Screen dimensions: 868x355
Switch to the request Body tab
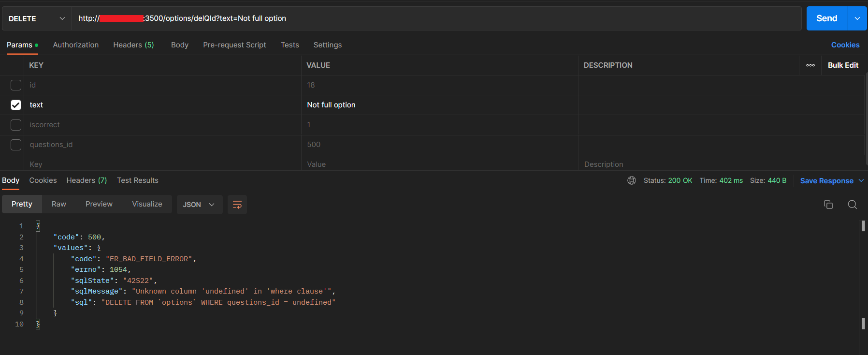click(x=180, y=45)
